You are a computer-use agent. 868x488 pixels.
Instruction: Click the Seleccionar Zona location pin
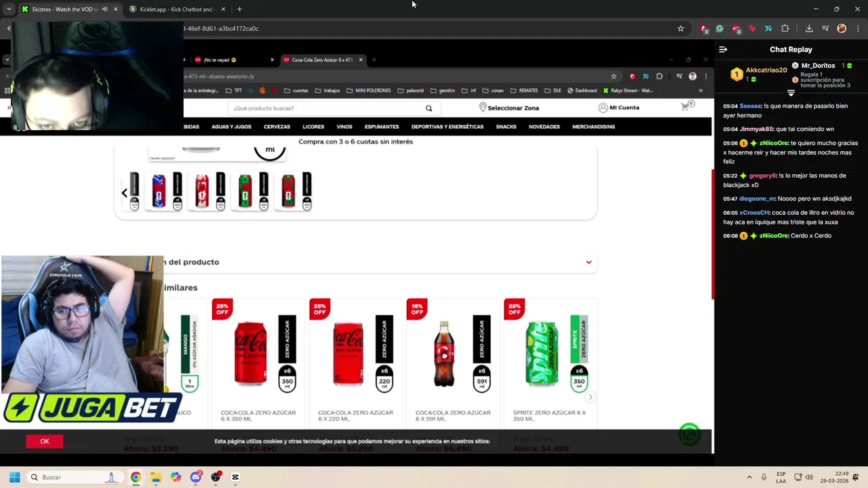[x=483, y=107]
